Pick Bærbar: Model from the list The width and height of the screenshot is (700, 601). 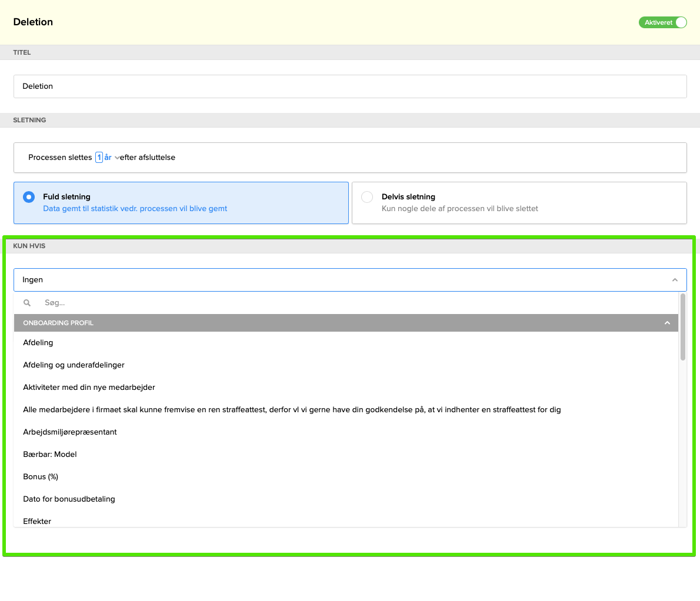(50, 455)
